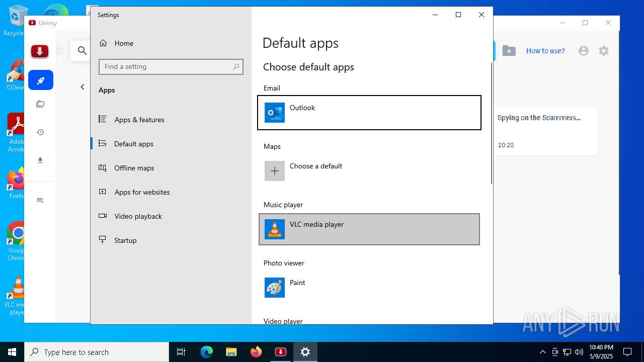Click the Paint palette icon
This screenshot has height=362, width=644.
(275, 288)
